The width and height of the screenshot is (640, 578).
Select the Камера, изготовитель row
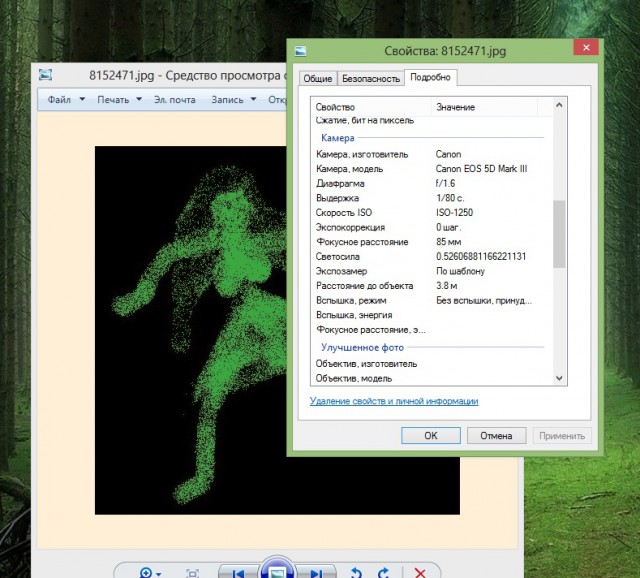coord(432,154)
